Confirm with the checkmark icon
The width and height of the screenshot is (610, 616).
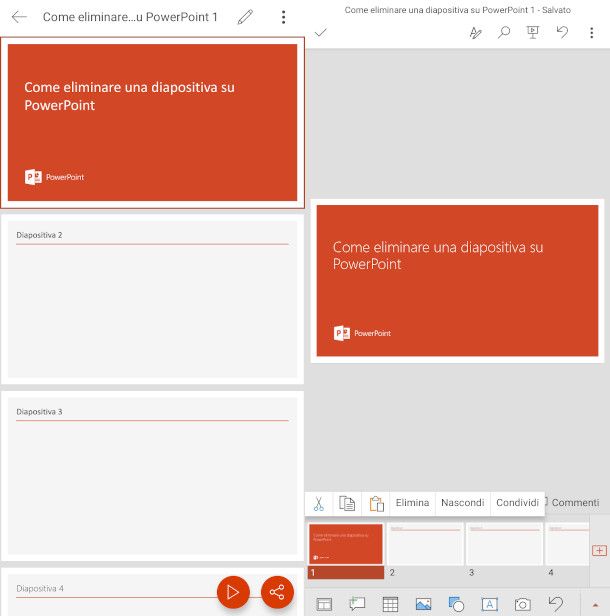321,32
